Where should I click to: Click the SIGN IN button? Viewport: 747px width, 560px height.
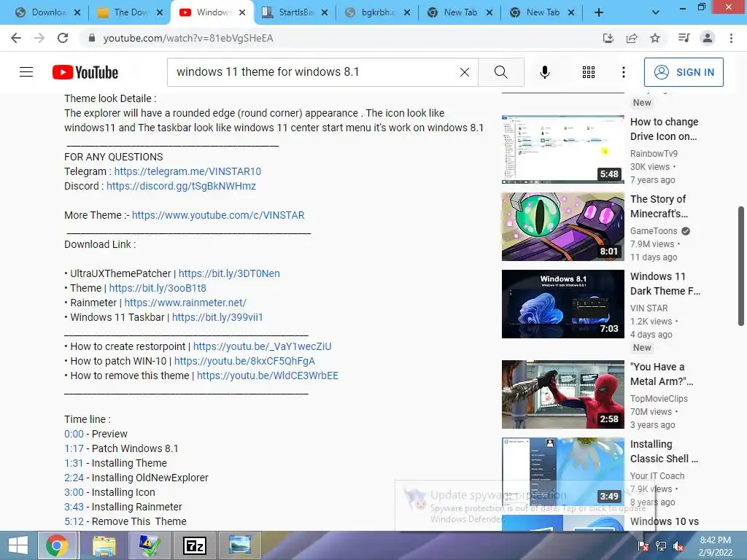pyautogui.click(x=683, y=72)
